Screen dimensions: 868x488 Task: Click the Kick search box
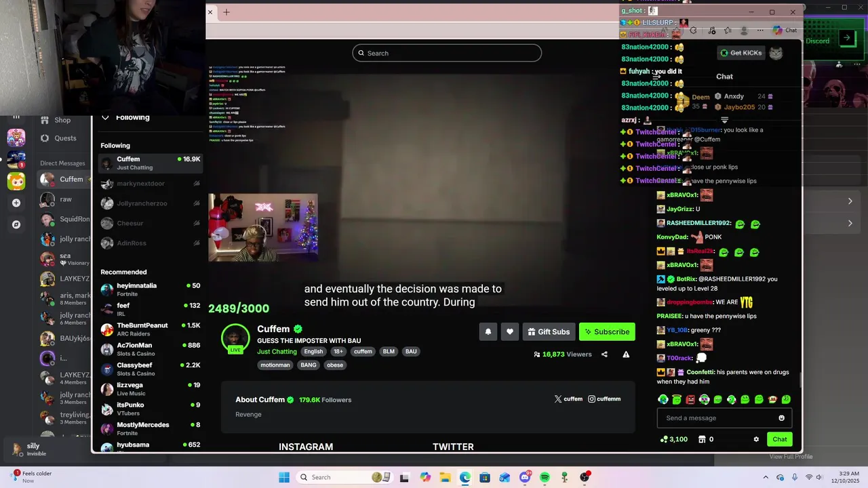[447, 53]
